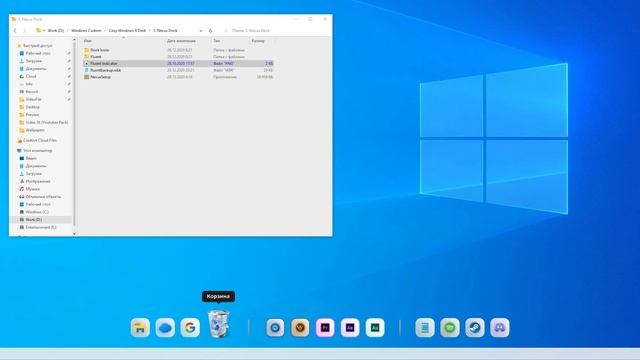Go back in File Explorer

(x=15, y=31)
